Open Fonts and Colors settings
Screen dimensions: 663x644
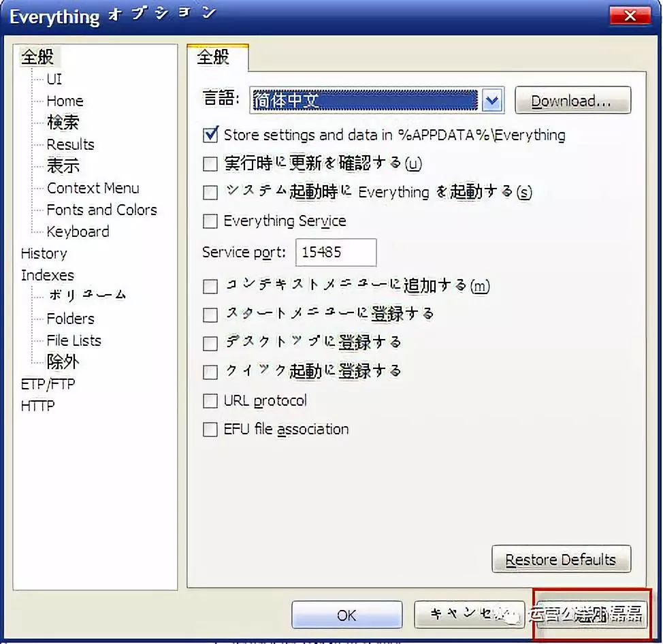pos(101,210)
